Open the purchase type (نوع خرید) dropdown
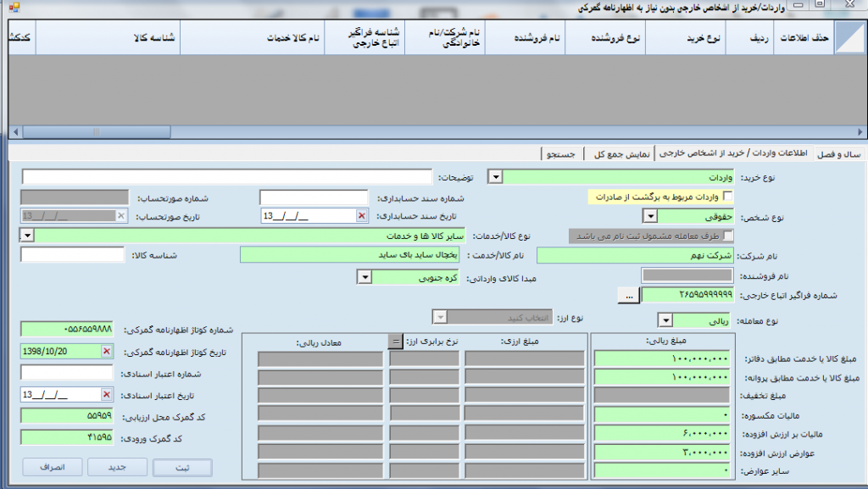 [x=495, y=177]
